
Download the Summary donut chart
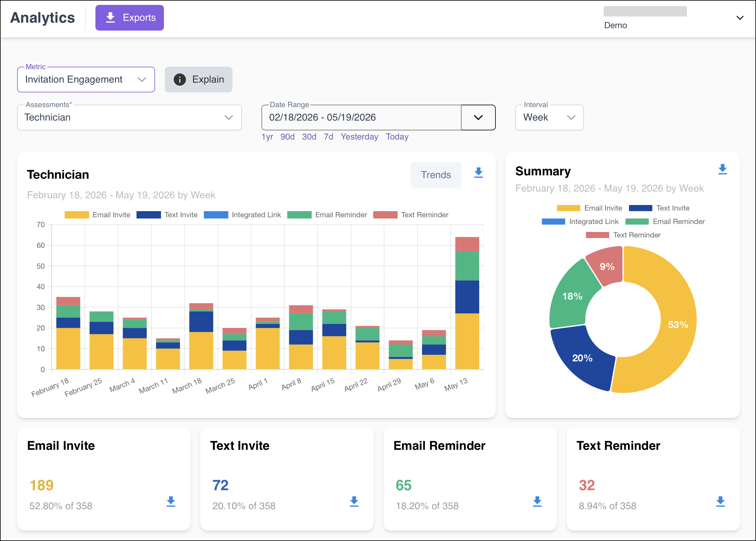click(722, 169)
